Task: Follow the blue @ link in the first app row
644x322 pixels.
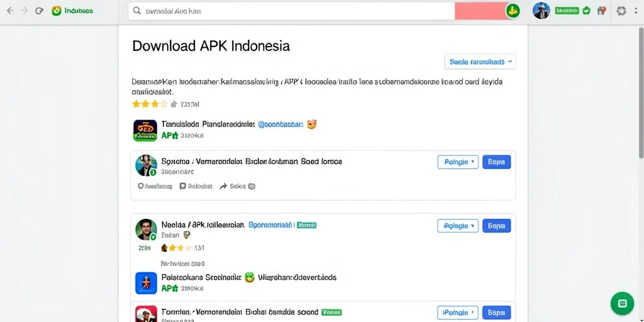Action: [280, 124]
